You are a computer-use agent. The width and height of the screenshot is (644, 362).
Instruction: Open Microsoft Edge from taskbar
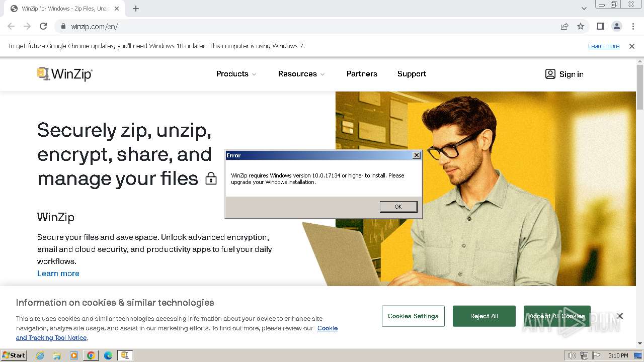pos(108,355)
